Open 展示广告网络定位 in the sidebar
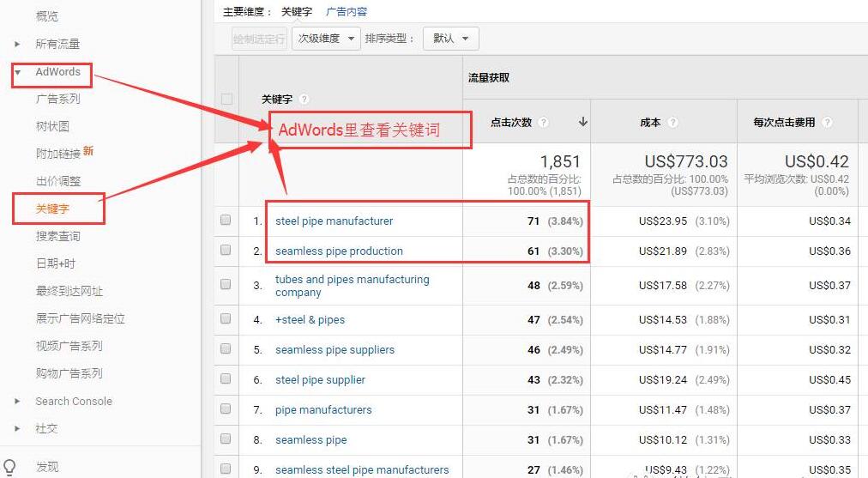Image resolution: width=868 pixels, height=478 pixels. pyautogui.click(x=81, y=318)
